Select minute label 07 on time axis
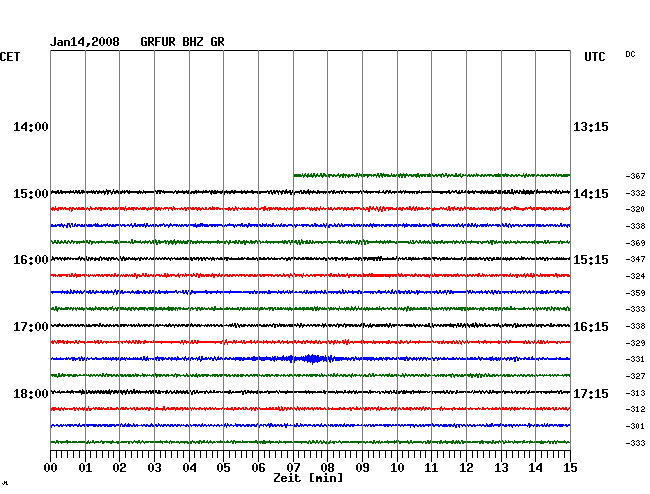 coord(293,468)
